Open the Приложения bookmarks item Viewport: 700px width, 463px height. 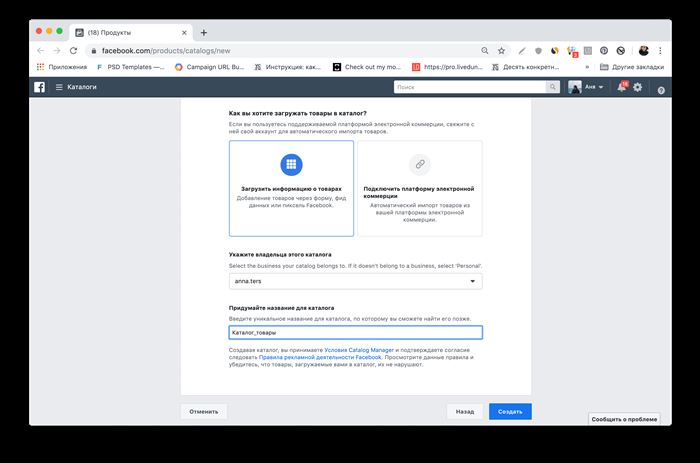click(62, 67)
